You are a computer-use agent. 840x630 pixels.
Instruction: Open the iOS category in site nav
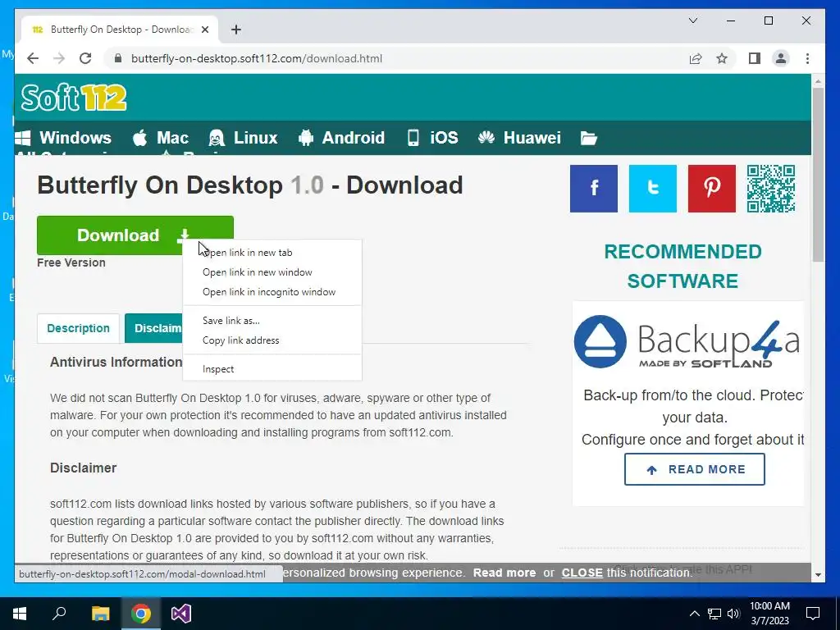pyautogui.click(x=432, y=138)
